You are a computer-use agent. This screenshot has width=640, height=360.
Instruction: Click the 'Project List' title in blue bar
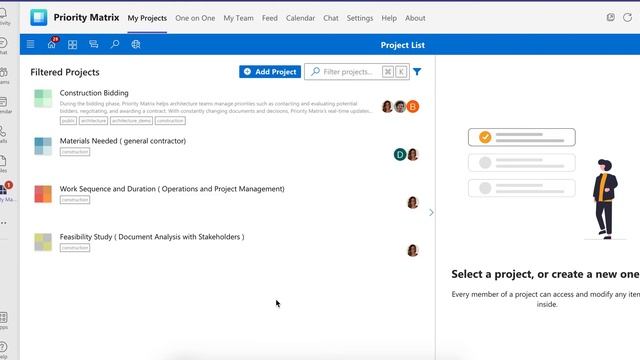click(x=402, y=45)
